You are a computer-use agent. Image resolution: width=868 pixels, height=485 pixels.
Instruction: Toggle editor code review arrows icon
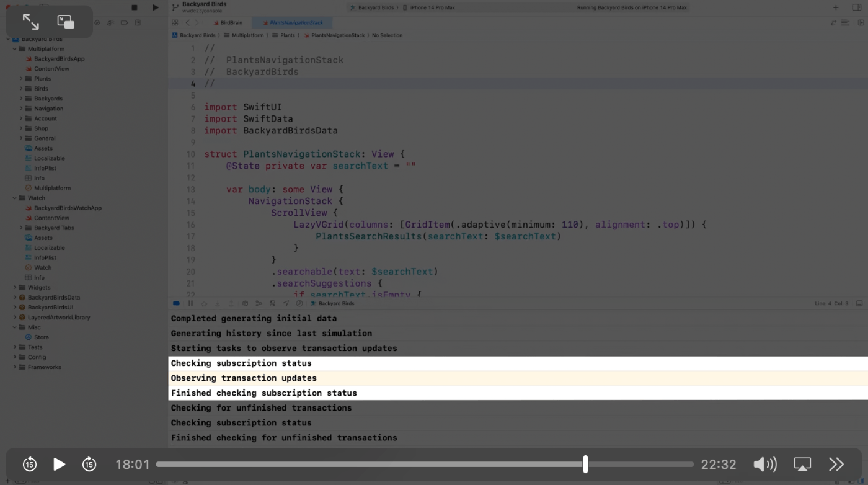pyautogui.click(x=833, y=23)
